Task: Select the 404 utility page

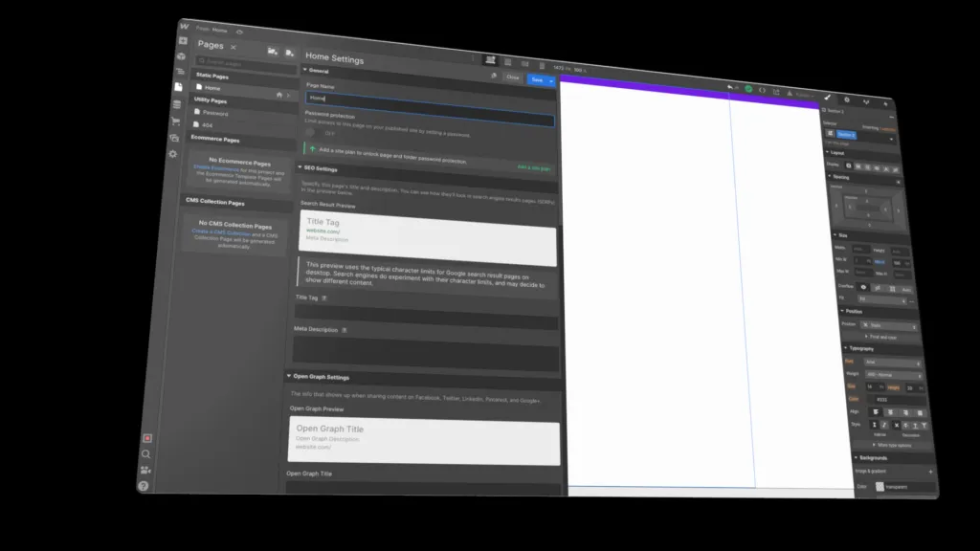Action: [x=208, y=125]
